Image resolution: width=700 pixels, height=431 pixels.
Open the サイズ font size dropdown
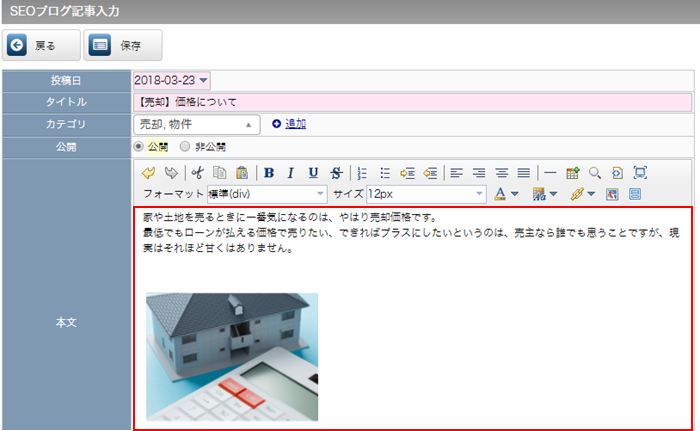click(480, 193)
